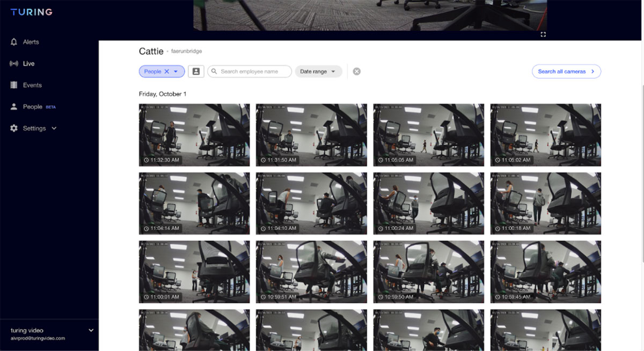Image resolution: width=644 pixels, height=351 pixels.
Task: Click the People person icon
Action: 14,107
